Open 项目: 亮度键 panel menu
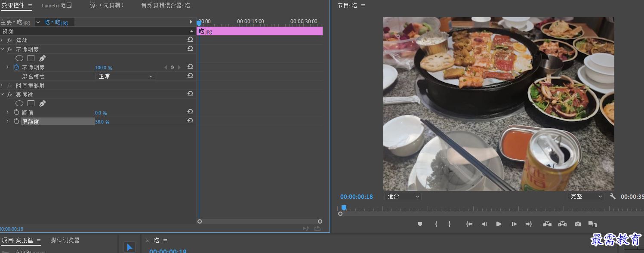This screenshot has width=644, height=253. coord(38,241)
